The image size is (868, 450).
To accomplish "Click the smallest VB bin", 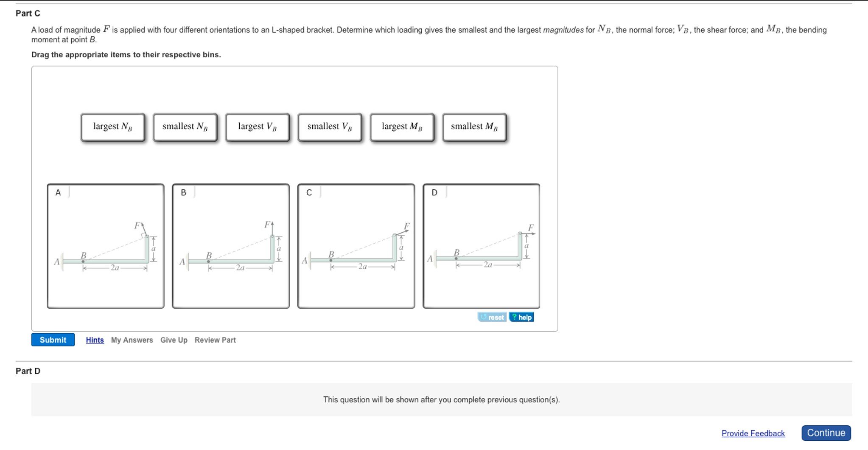I will coord(330,127).
